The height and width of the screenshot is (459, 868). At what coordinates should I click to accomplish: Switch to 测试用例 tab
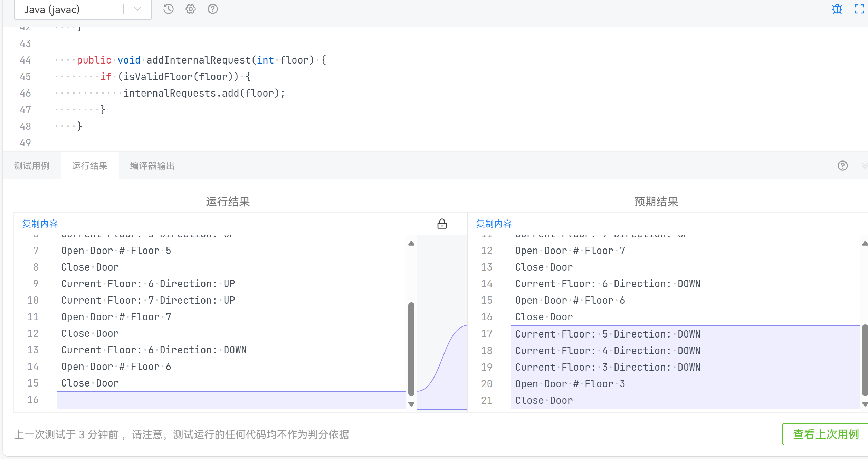(x=32, y=166)
